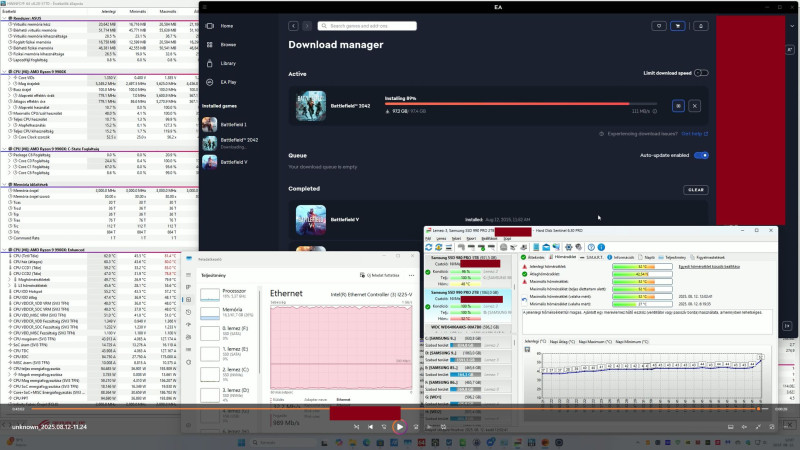Click CLEAR on completed downloads

[695, 190]
